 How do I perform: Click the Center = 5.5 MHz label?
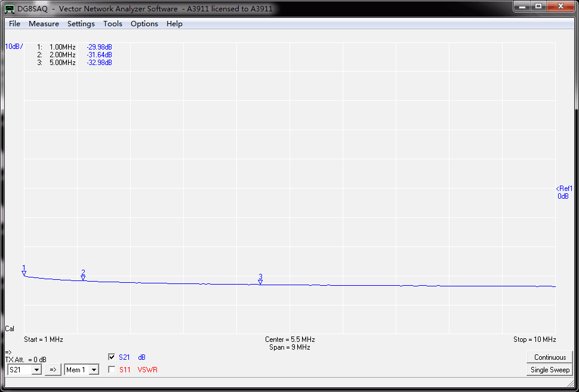[290, 339]
